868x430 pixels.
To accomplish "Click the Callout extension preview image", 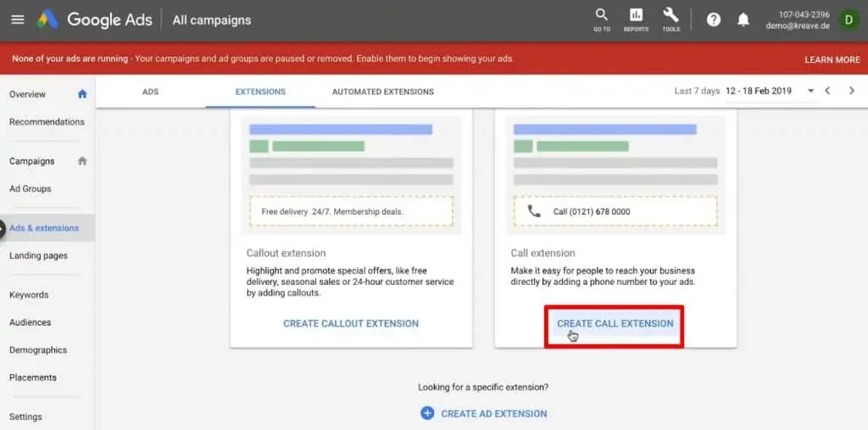I will (x=351, y=175).
